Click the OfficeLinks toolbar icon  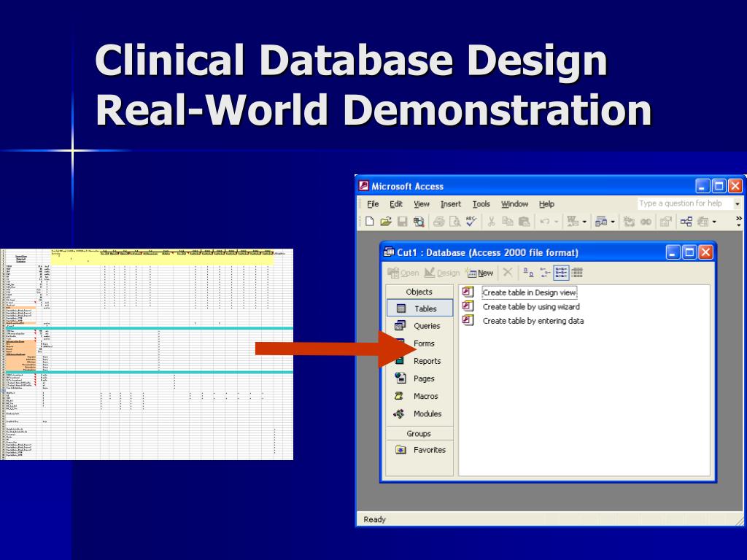573,222
